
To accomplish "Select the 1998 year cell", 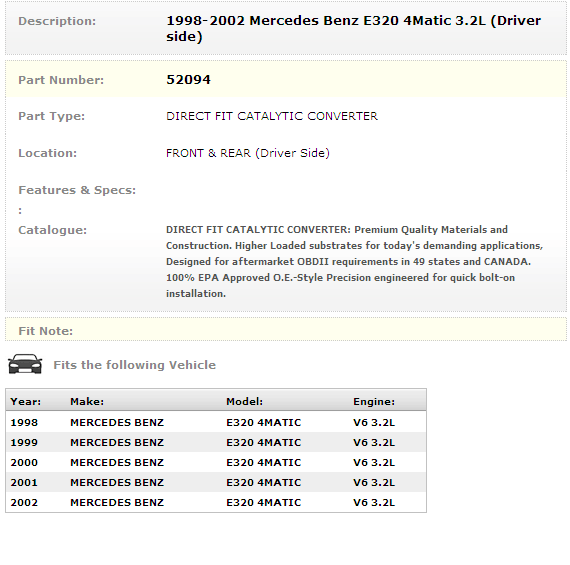I will coord(24,422).
